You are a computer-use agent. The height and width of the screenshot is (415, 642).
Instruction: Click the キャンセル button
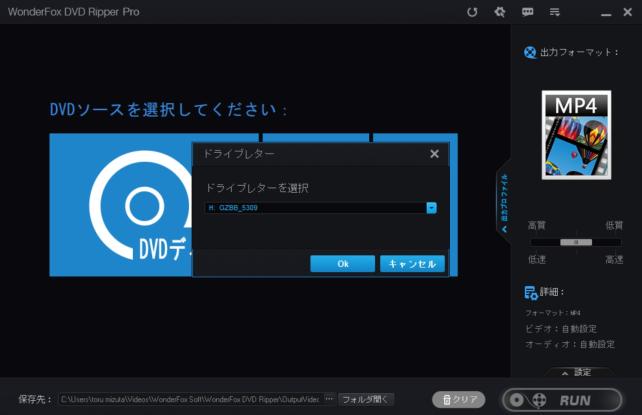tap(412, 264)
